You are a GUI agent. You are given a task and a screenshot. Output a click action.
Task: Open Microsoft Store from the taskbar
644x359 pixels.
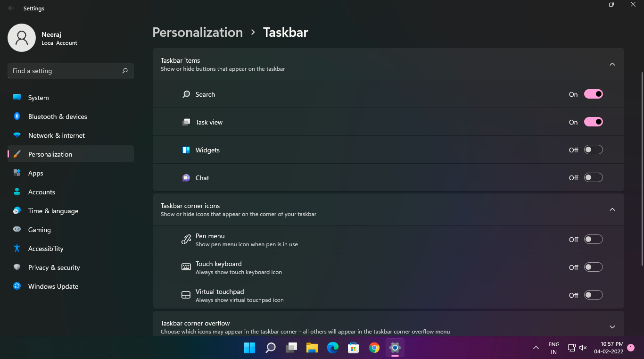(x=354, y=348)
